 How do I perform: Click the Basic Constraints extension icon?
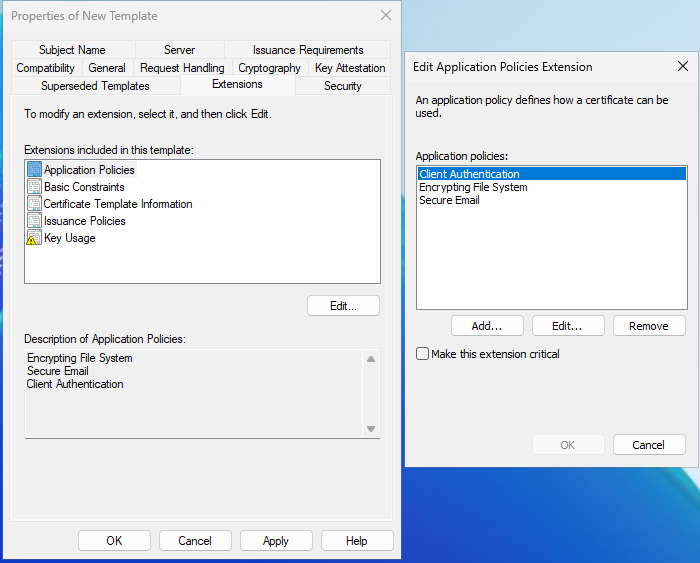click(35, 187)
